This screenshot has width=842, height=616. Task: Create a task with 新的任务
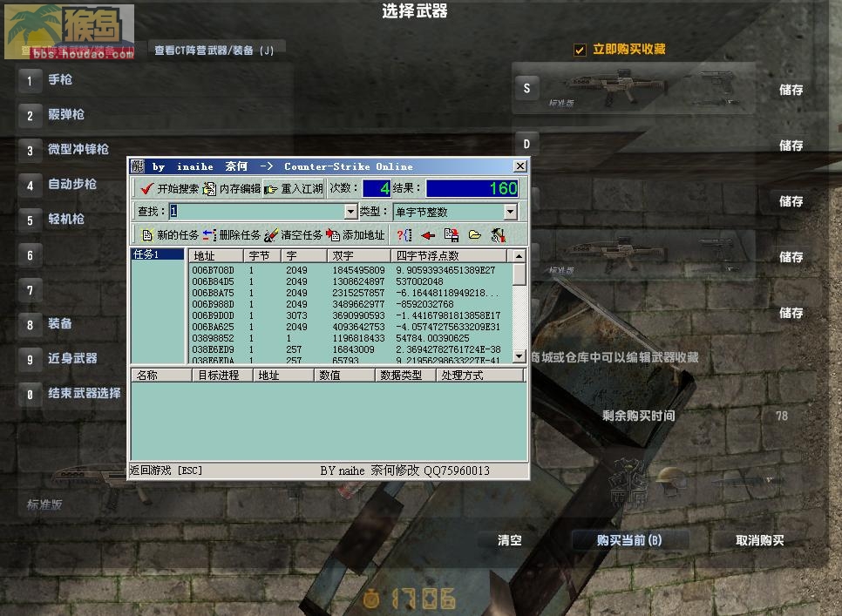(x=169, y=235)
